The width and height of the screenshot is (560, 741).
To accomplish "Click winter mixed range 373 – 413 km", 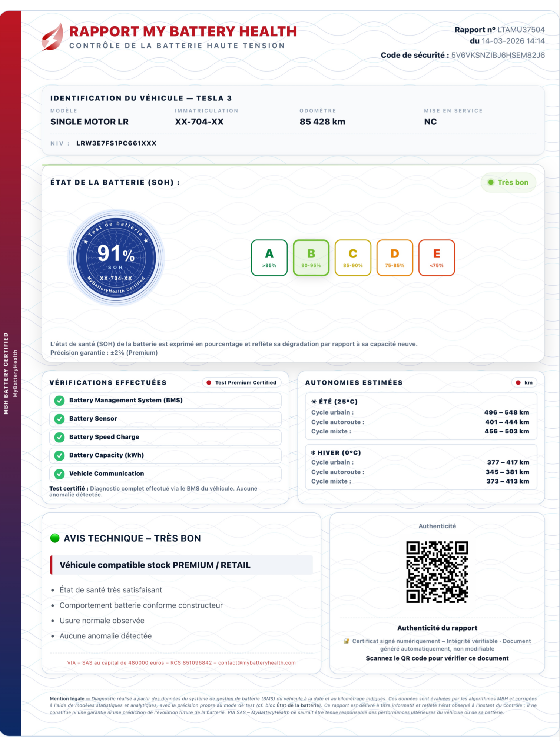I will click(508, 481).
